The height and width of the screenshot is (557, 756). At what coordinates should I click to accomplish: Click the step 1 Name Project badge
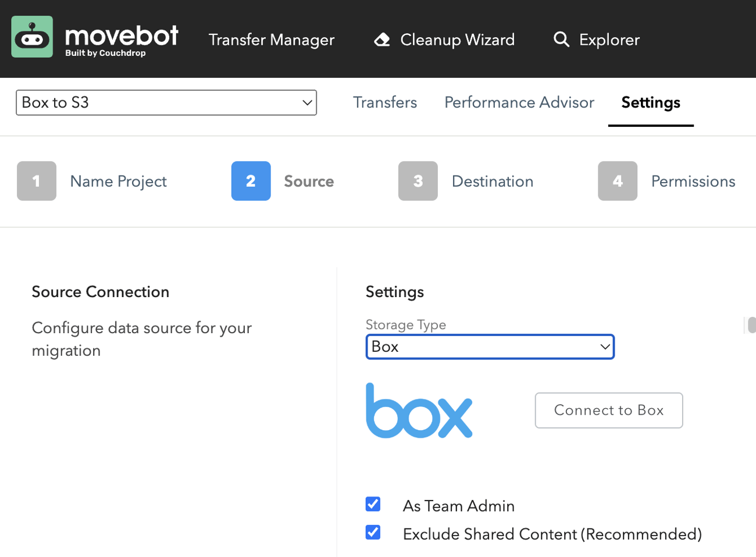click(x=36, y=181)
